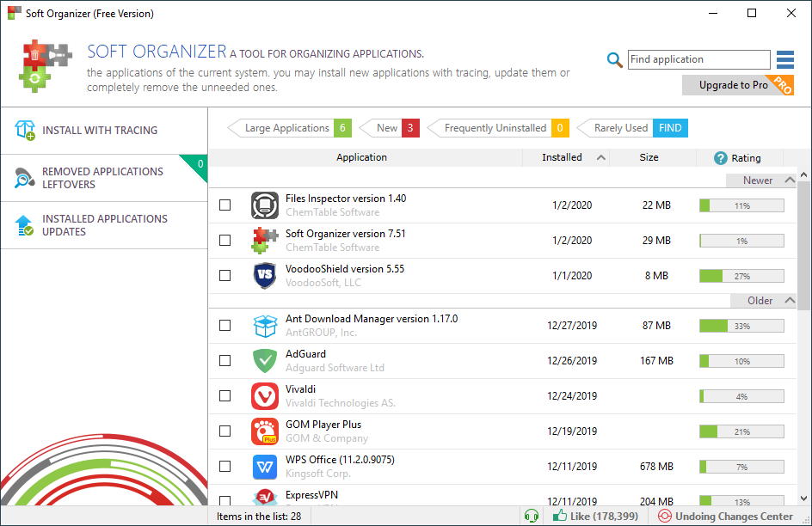Click the Soft Organizer 7.51 app icon
The image size is (812, 526).
click(265, 241)
